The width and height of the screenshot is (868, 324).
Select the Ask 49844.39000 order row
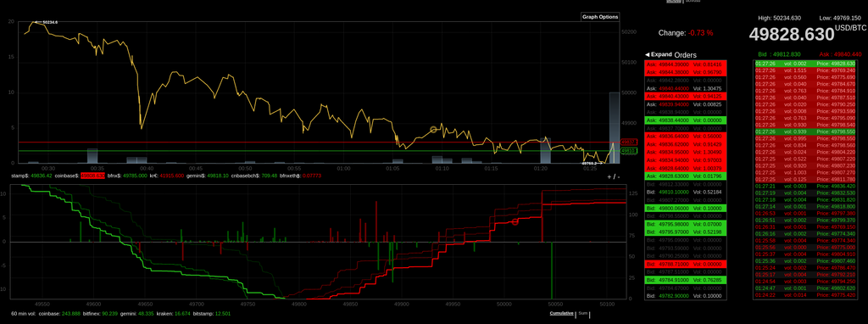click(685, 64)
